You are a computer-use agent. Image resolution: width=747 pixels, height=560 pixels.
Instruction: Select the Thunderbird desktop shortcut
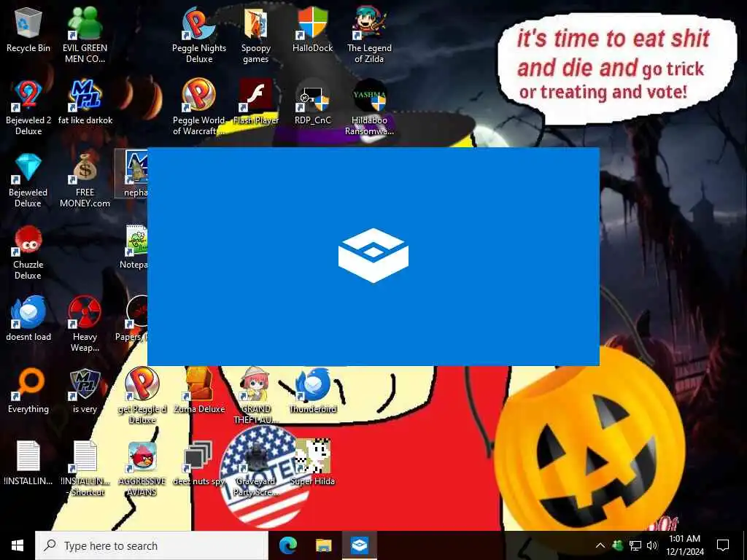click(312, 391)
